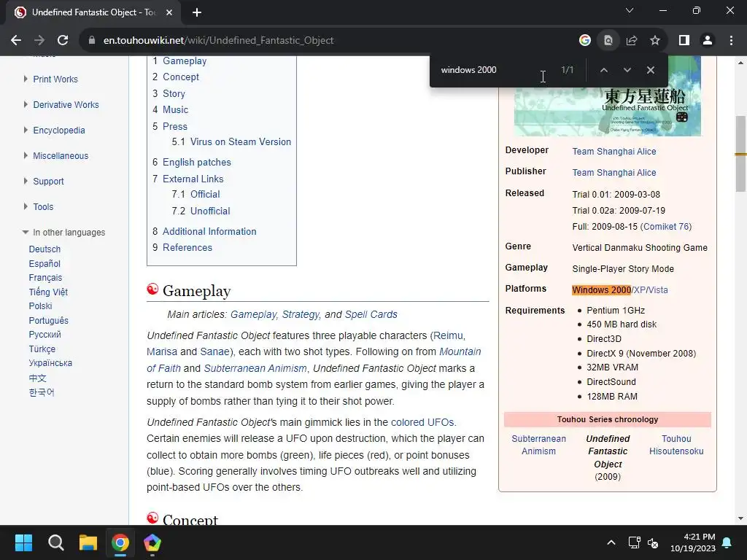Open Windows taskbar search
The width and height of the screenshot is (747, 560).
click(55, 542)
